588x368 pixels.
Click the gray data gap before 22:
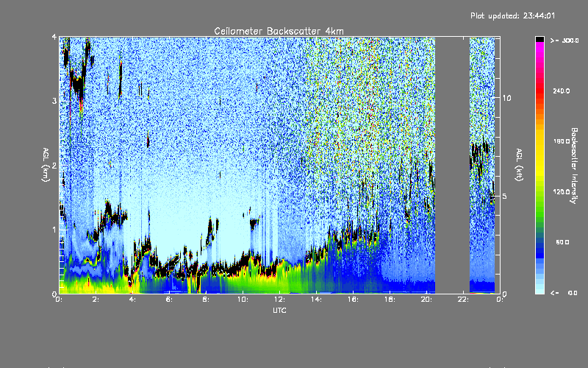(x=452, y=165)
